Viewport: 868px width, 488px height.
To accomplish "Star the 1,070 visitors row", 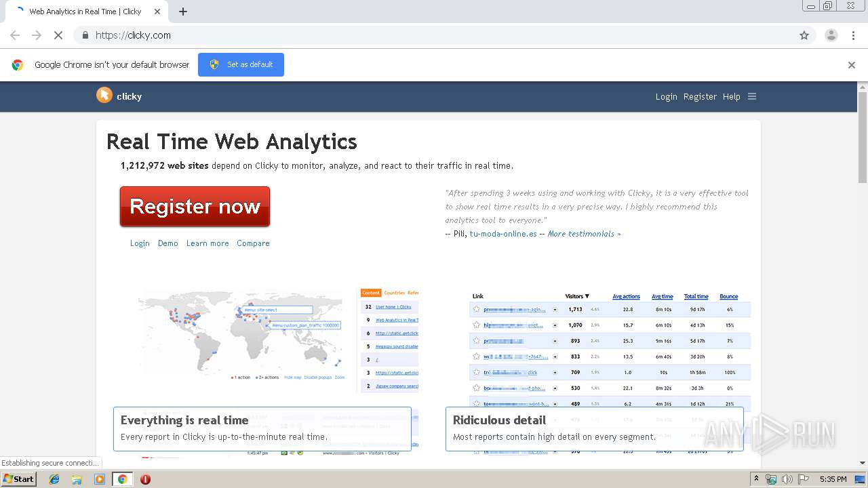I will pyautogui.click(x=477, y=325).
